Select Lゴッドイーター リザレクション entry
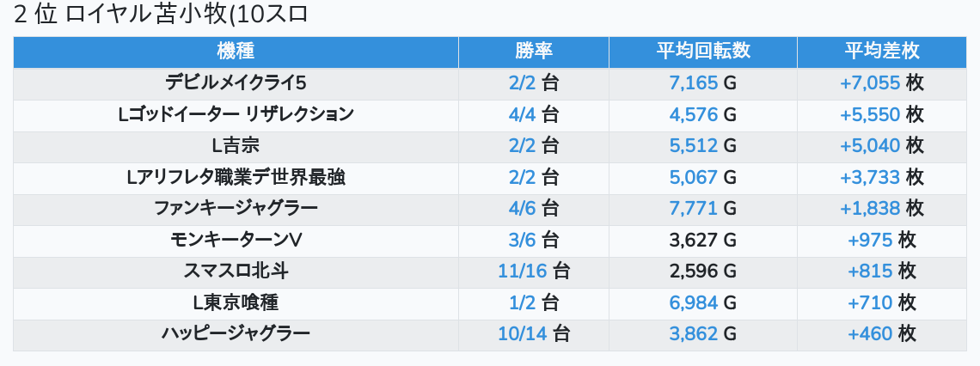This screenshot has height=366, width=980. click(x=236, y=114)
